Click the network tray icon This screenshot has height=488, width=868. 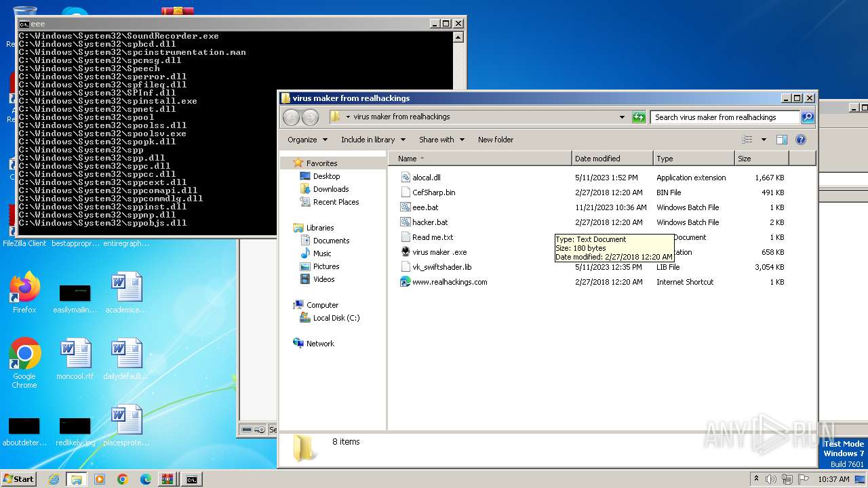787,479
